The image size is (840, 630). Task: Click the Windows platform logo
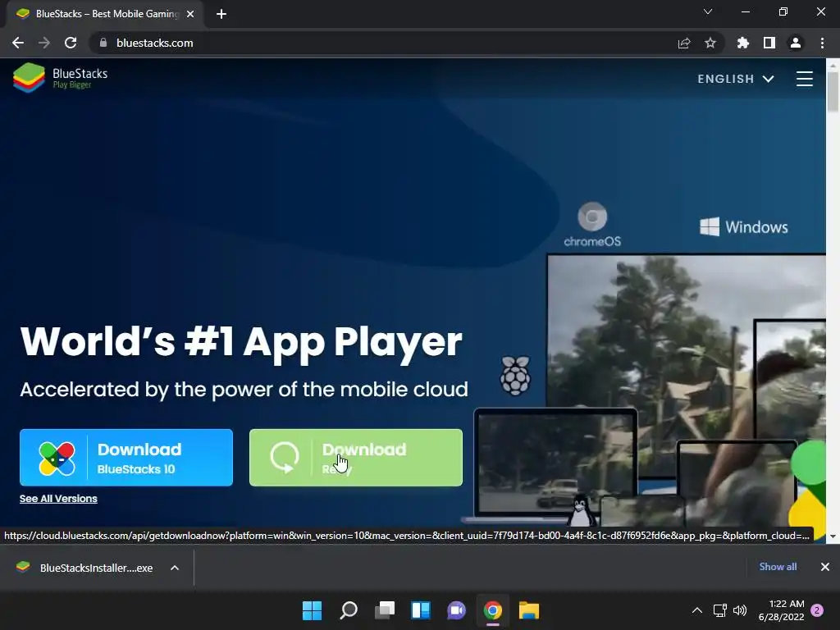(x=743, y=226)
